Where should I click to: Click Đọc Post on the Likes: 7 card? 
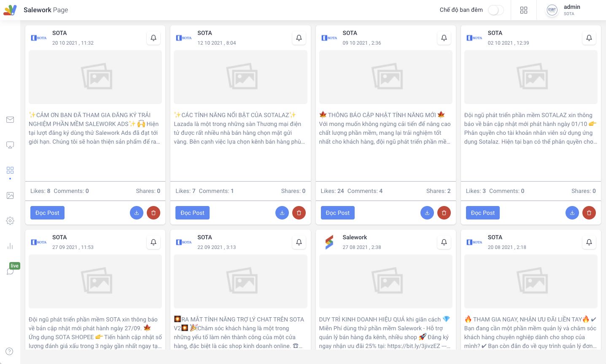point(192,213)
